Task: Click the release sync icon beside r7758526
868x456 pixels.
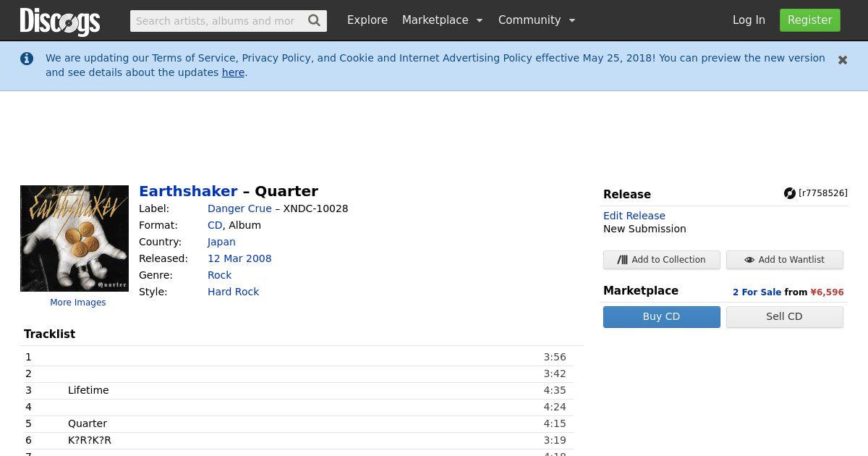Action: click(x=790, y=193)
